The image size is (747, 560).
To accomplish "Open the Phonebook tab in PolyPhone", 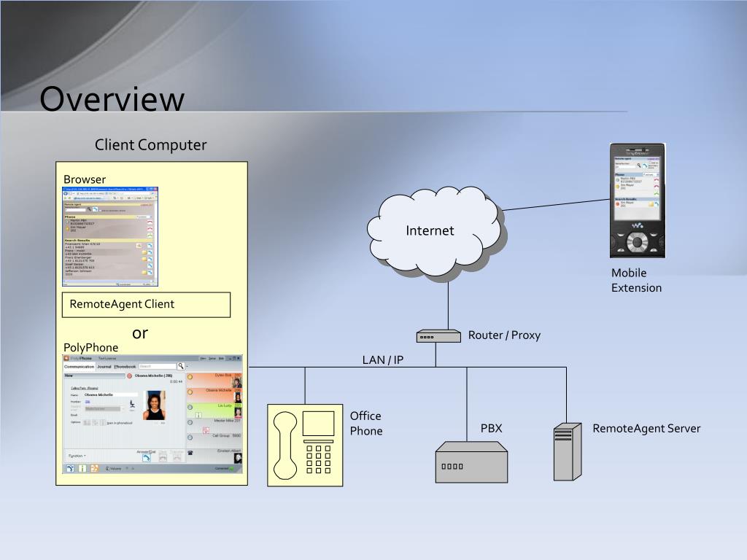I will click(125, 367).
